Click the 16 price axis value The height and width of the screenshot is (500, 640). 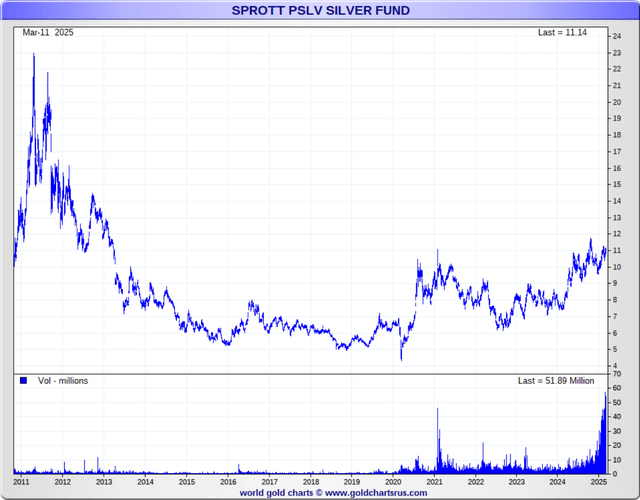pos(617,168)
